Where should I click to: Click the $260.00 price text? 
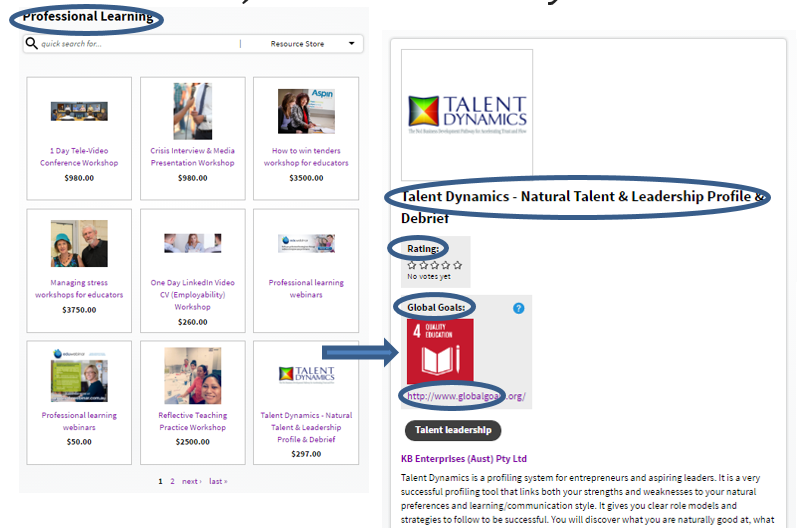point(193,322)
